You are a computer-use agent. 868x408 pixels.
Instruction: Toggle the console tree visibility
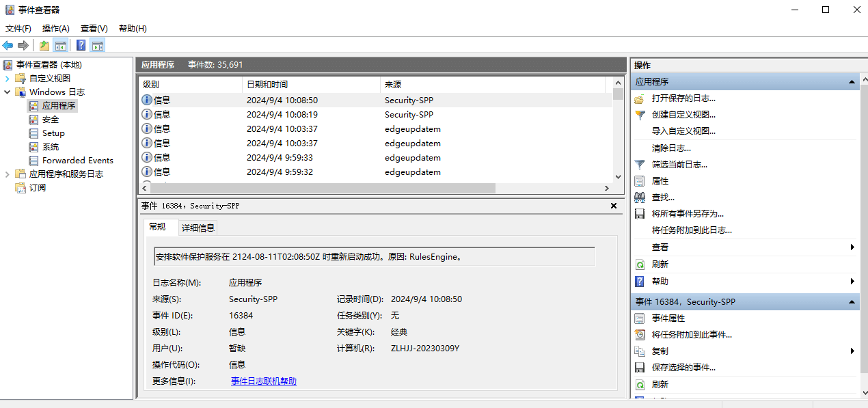pos(60,45)
